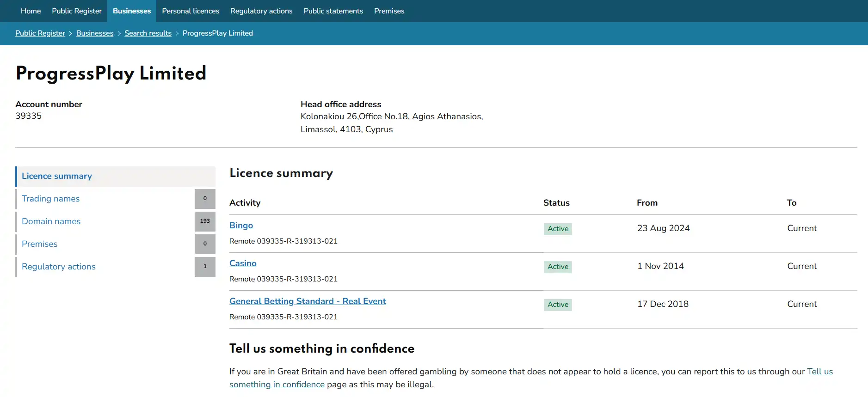Click account number 39335
The height and width of the screenshot is (397, 868).
(x=29, y=116)
